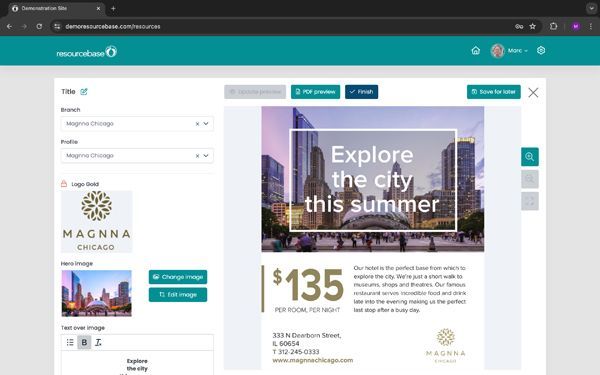Viewport: 600px width, 375px height.
Task: Click www.magnnachicago.com in the preview
Action: coord(313,360)
